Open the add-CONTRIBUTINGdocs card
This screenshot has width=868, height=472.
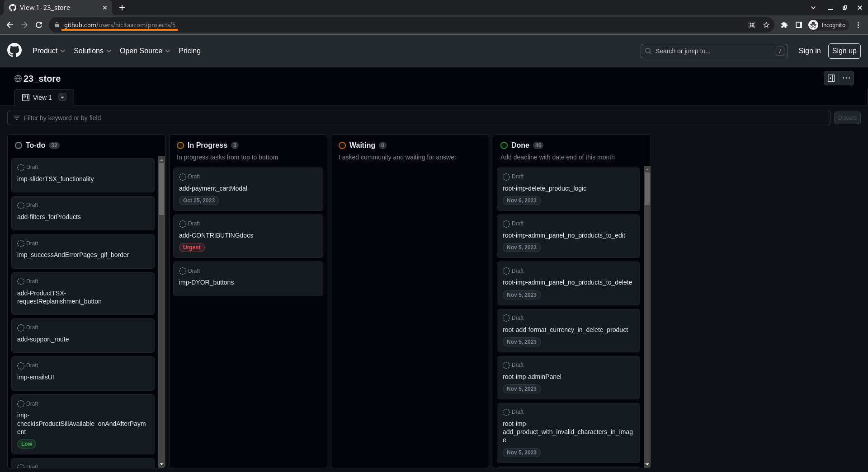[248, 236]
